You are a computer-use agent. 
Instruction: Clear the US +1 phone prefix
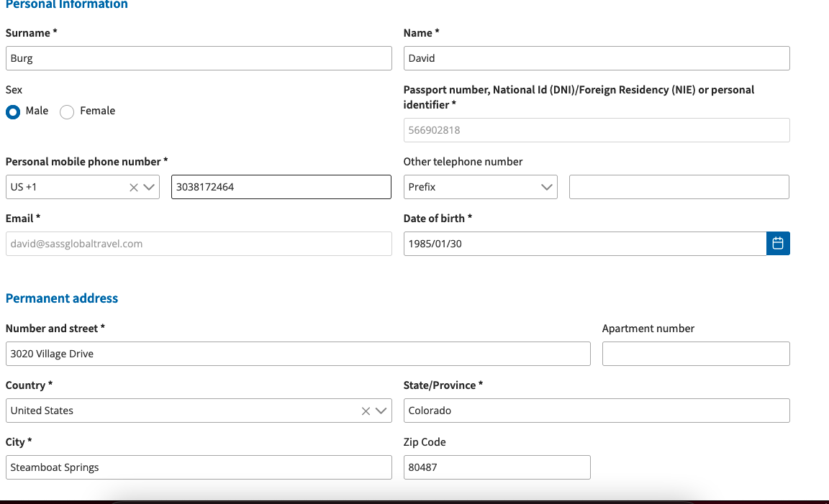pyautogui.click(x=134, y=188)
